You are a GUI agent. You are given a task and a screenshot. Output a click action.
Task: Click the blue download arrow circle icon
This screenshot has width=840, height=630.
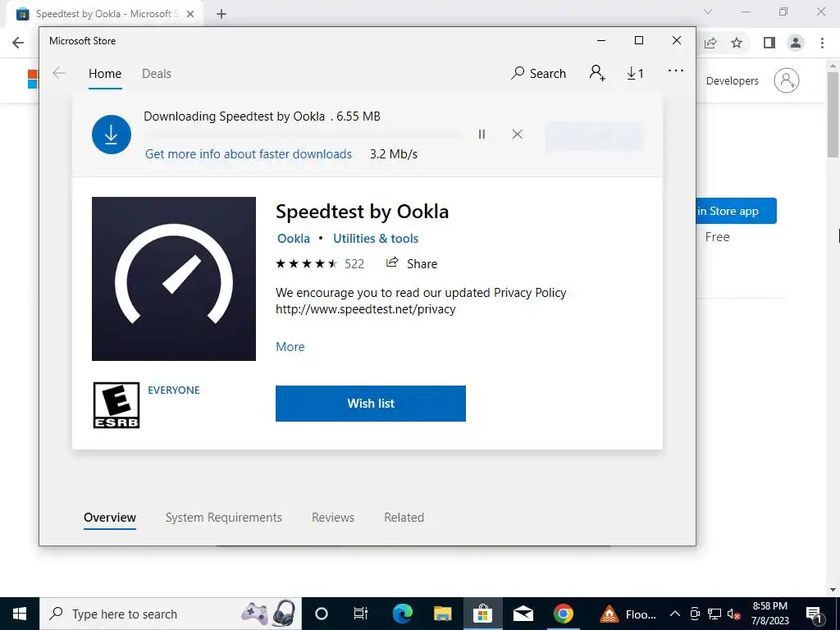(112, 135)
